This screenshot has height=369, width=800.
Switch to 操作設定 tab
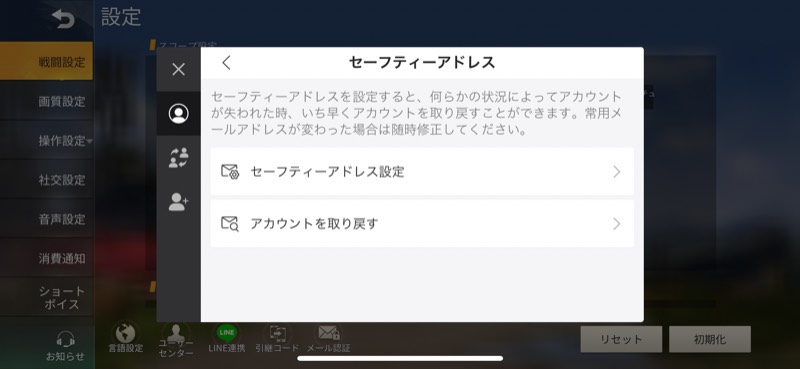coord(46,141)
